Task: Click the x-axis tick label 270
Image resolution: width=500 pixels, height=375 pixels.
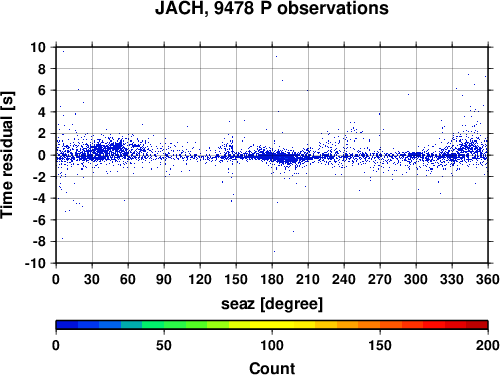Action: pos(380,279)
